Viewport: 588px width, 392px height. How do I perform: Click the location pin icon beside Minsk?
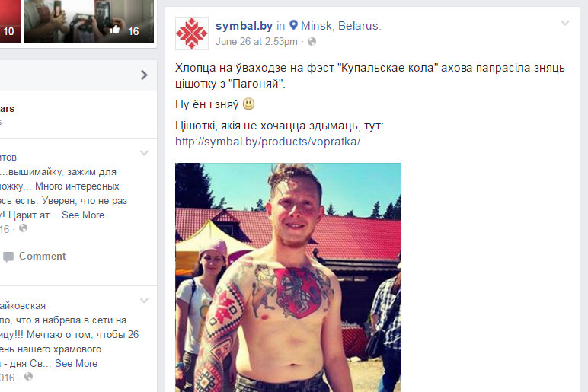(294, 25)
